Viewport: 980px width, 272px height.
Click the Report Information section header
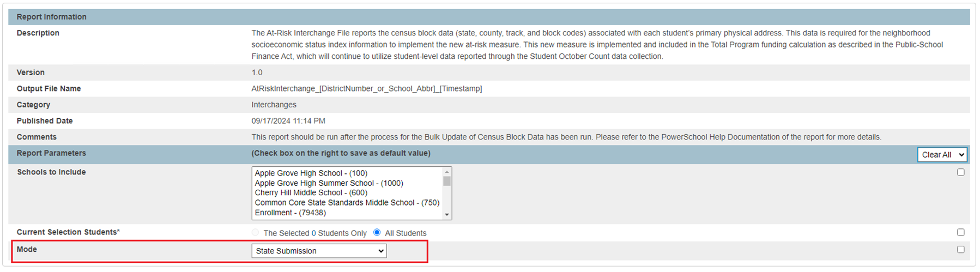pyautogui.click(x=51, y=17)
